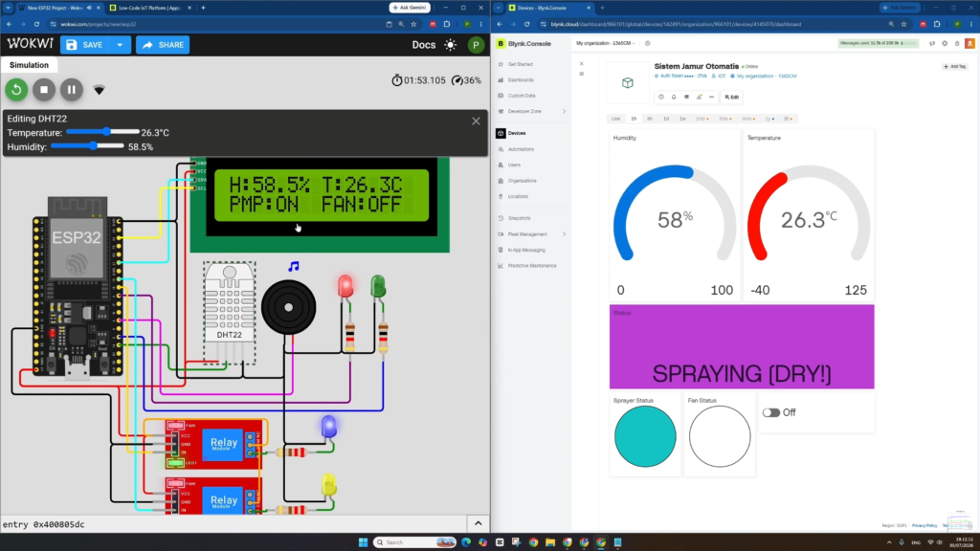This screenshot has height=551, width=980.
Task: Bookmark the Wokwi page star icon
Action: (413, 24)
